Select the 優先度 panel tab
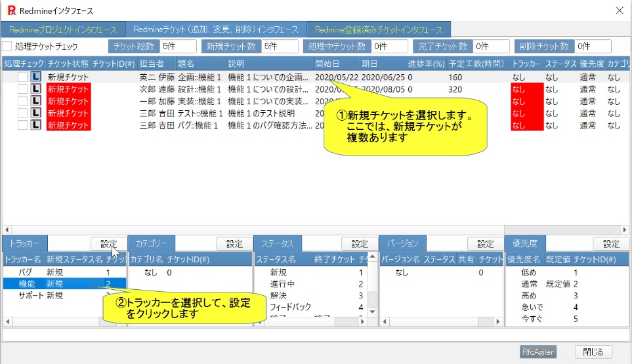Viewport: 632px width, 364px height. click(x=525, y=243)
